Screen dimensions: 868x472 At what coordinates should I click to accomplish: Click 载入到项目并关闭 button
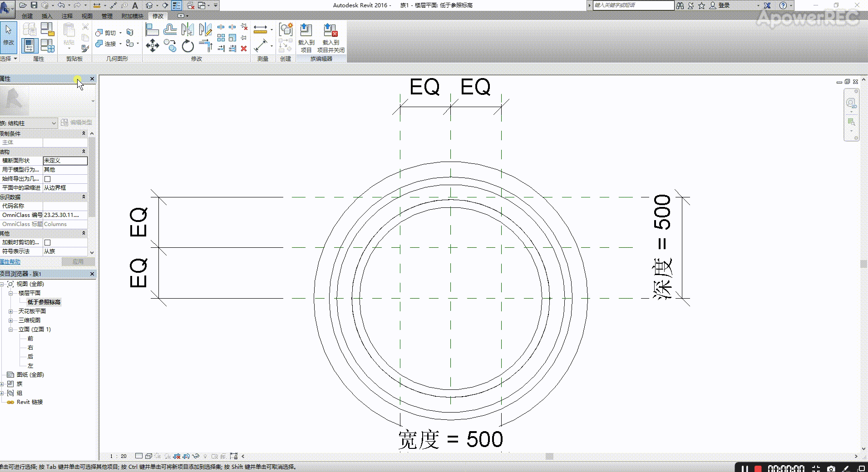(330, 38)
